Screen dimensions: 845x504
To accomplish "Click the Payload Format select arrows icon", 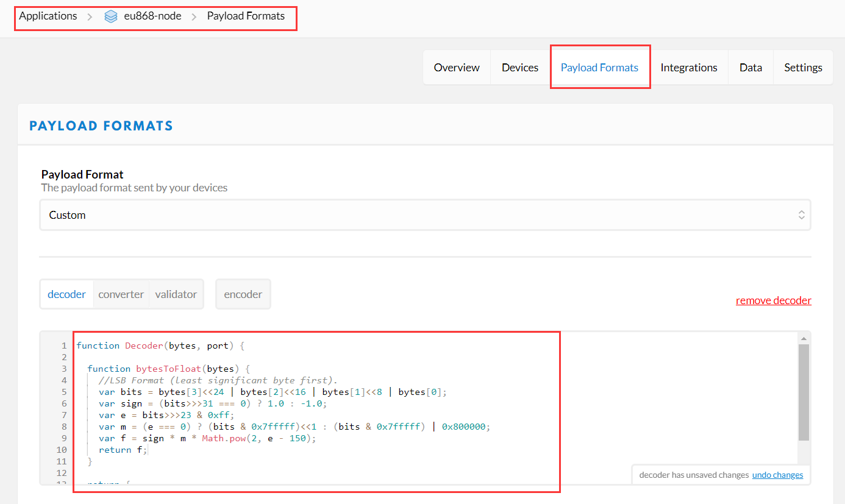I will [801, 215].
